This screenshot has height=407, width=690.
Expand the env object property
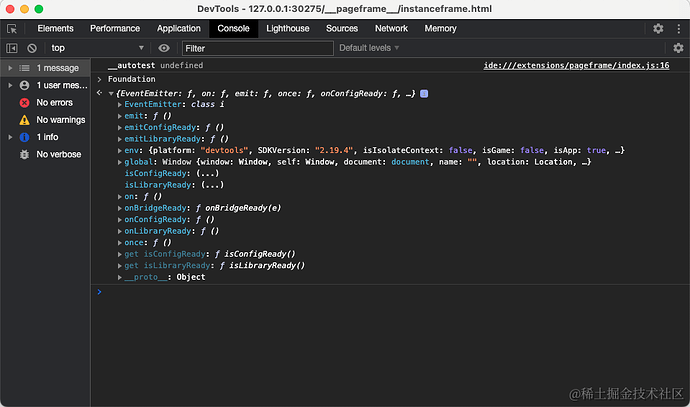pos(119,150)
